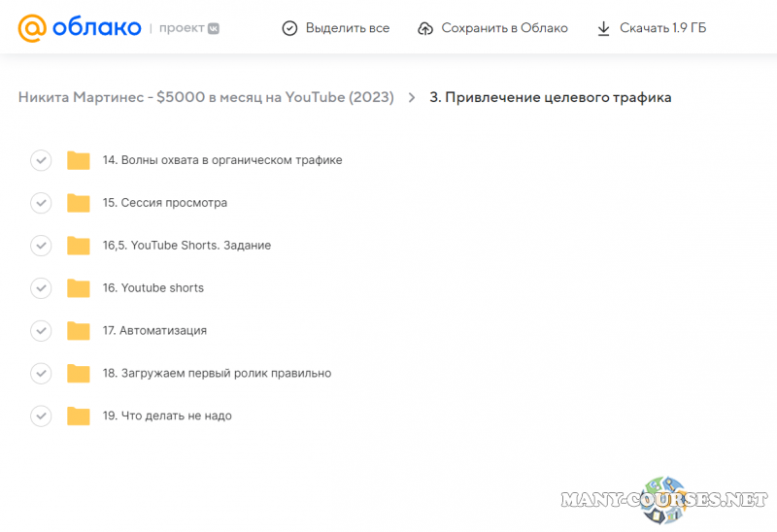
Task: Click current breadcrumb 'Привлечение целевого трафика'
Action: [550, 97]
